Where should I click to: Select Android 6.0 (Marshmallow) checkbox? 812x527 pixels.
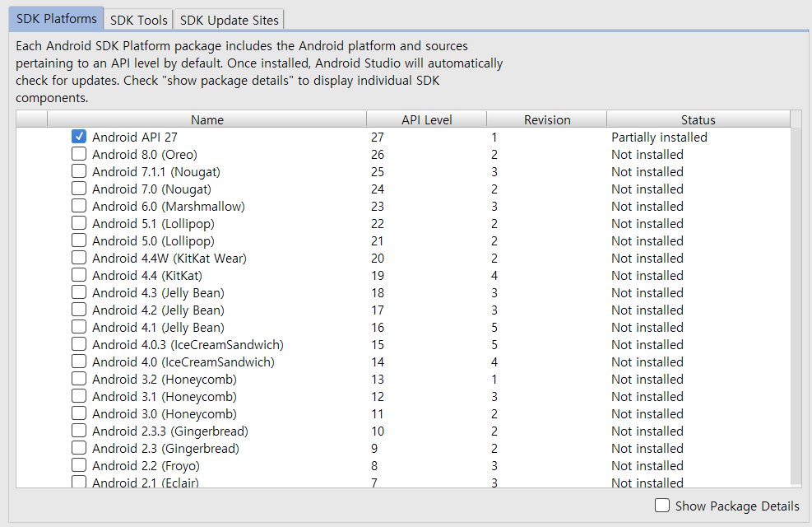pyautogui.click(x=79, y=206)
